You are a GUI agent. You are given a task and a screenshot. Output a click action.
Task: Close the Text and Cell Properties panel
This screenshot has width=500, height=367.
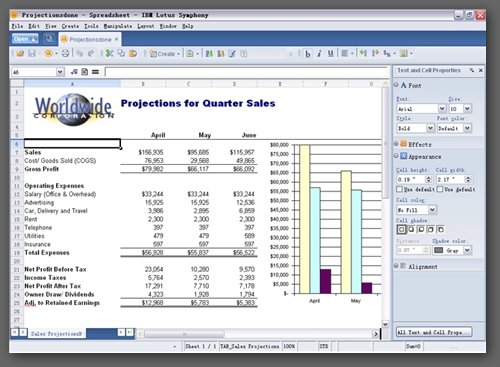pos(481,70)
